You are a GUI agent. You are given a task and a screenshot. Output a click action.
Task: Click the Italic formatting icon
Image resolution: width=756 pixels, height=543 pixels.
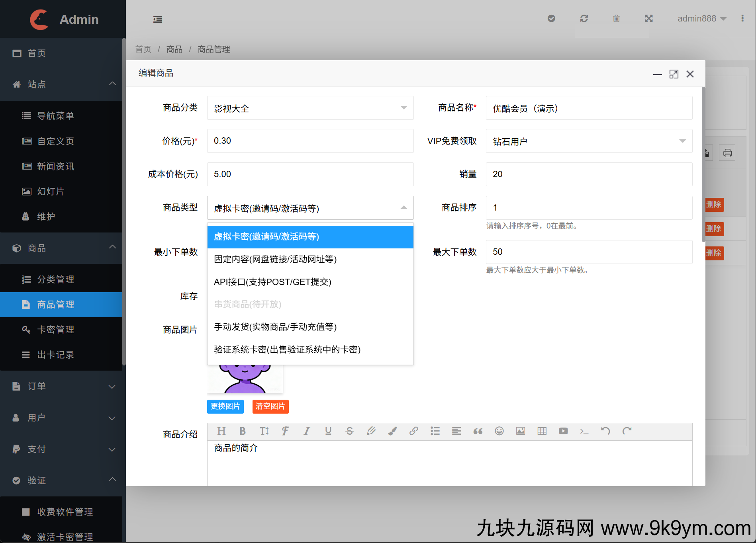306,431
